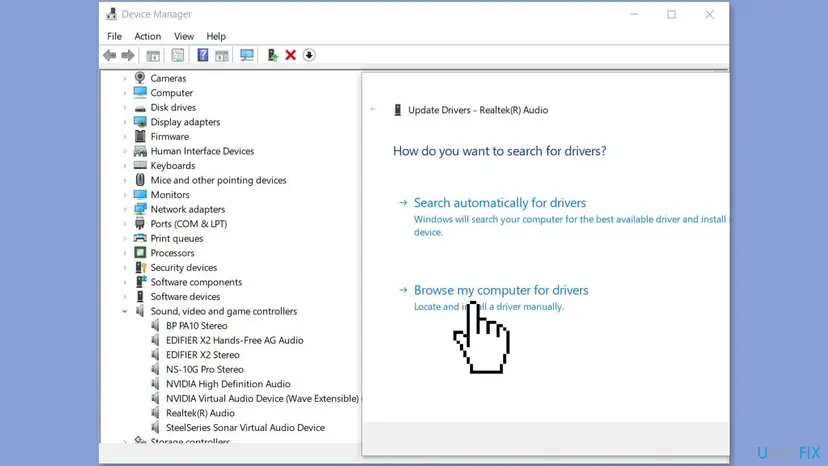
Task: Click the red X Uninstall device icon
Action: [290, 55]
